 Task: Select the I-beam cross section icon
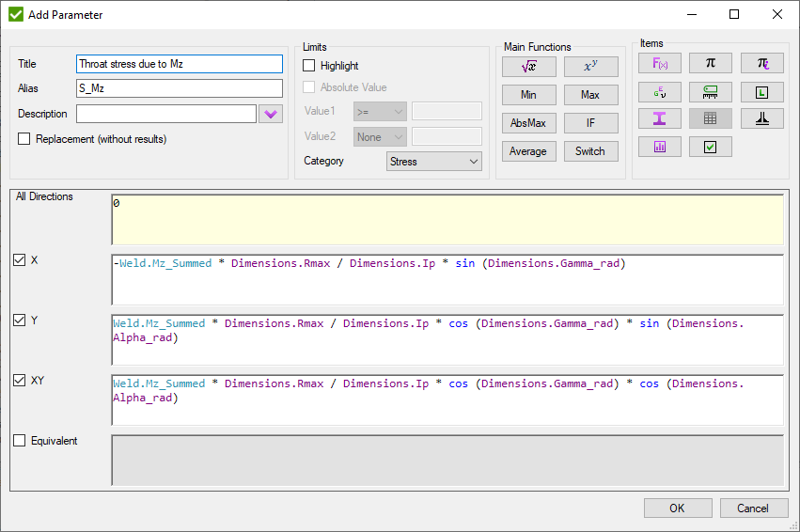(x=659, y=119)
